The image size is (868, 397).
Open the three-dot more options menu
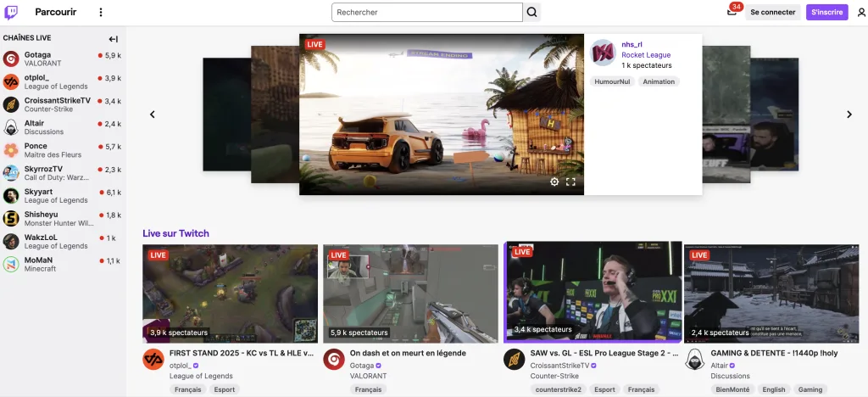101,13
